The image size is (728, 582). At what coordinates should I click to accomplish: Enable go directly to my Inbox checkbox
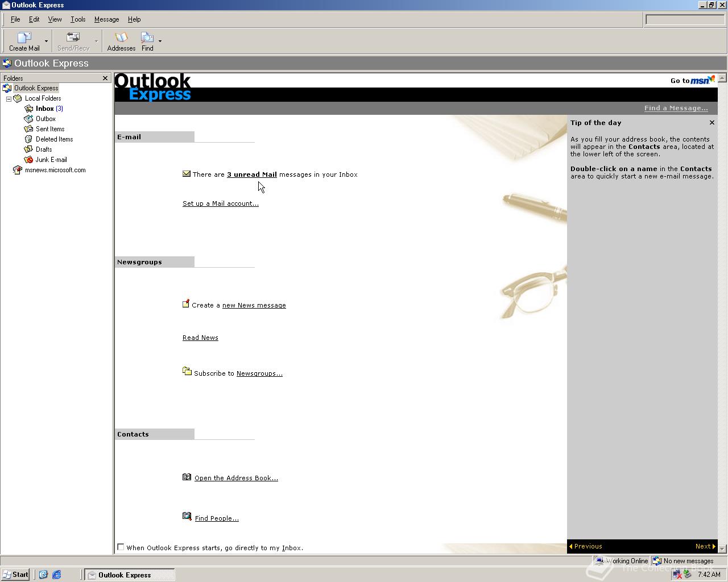click(121, 547)
